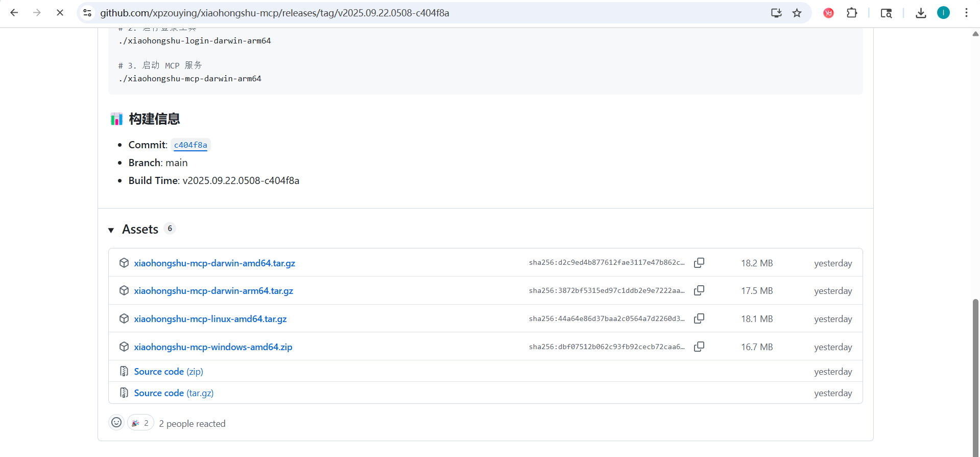Download xiaohongshu-mcp-windows-amd64.zip

(213, 347)
